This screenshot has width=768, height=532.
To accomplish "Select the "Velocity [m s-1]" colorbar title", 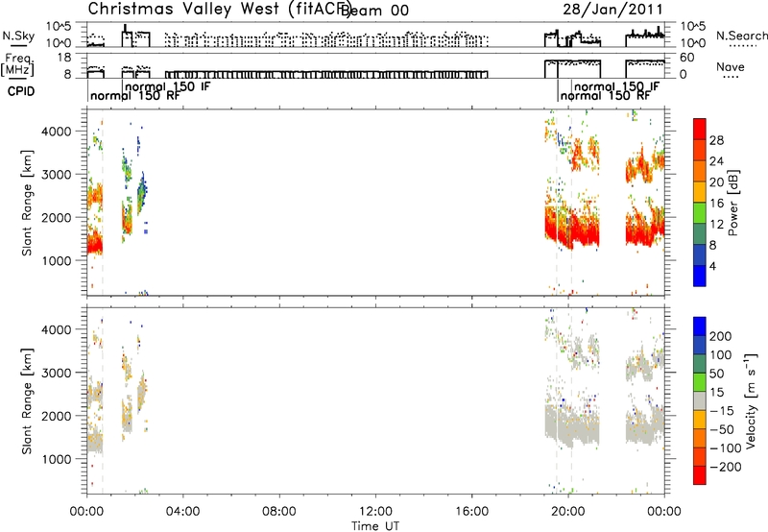I will point(750,401).
